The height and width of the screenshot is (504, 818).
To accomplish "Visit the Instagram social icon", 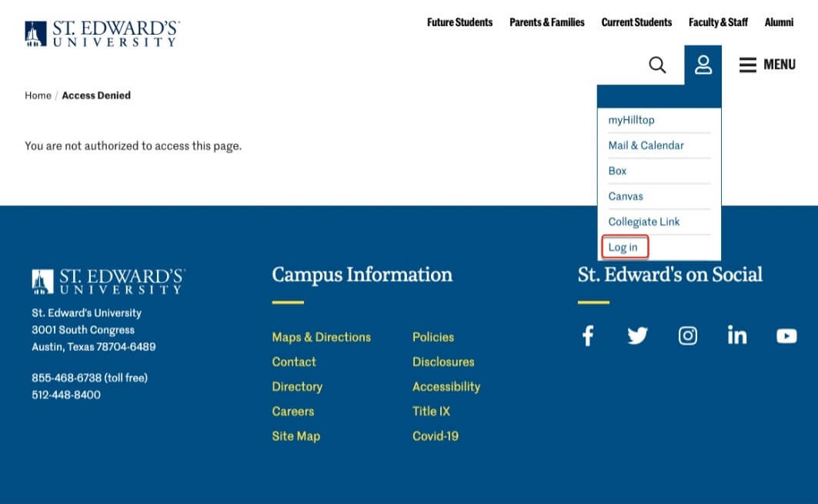I will pyautogui.click(x=687, y=335).
